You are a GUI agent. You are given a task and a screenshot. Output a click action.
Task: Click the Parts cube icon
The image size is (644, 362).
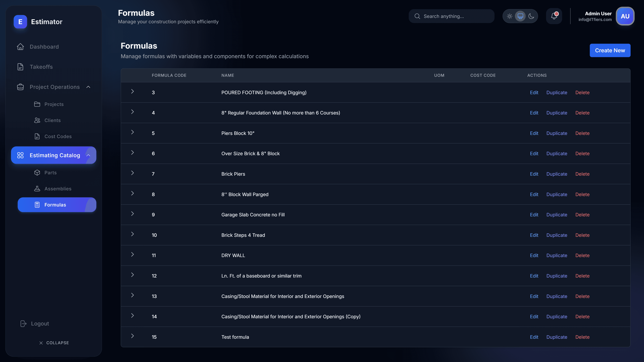point(37,173)
